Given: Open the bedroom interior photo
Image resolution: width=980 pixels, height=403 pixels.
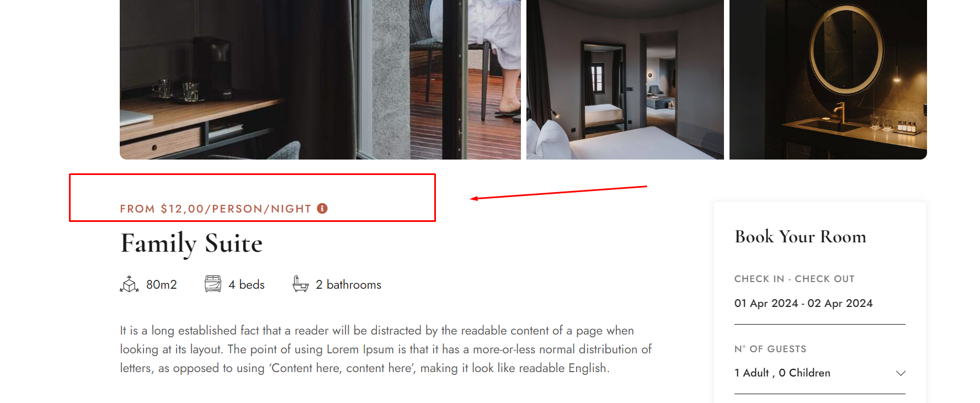Looking at the screenshot, I should (x=625, y=79).
